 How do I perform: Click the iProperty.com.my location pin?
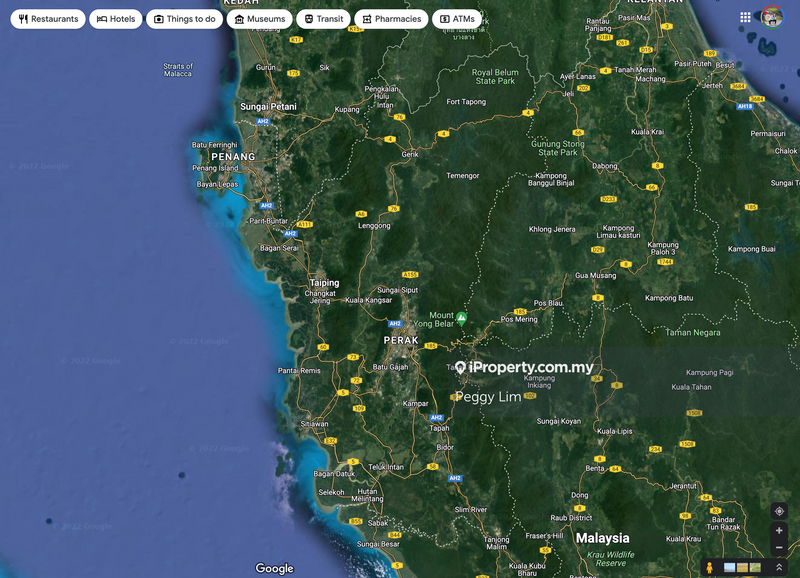tap(461, 368)
